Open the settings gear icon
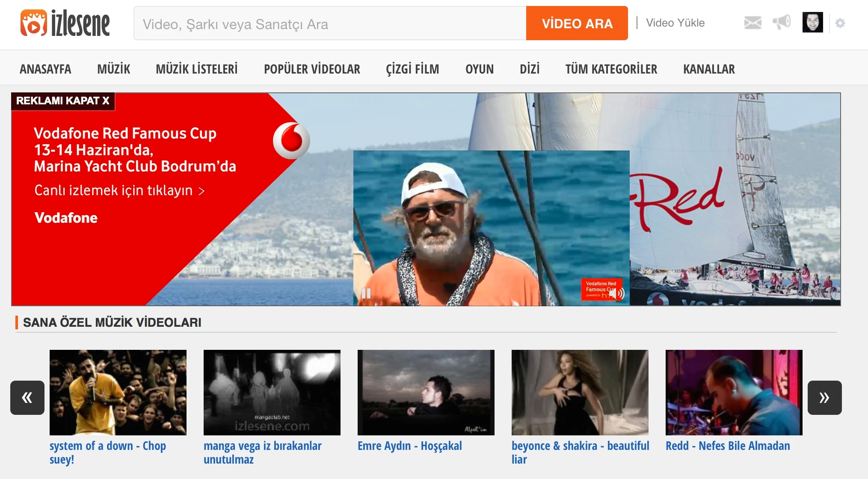 click(840, 23)
